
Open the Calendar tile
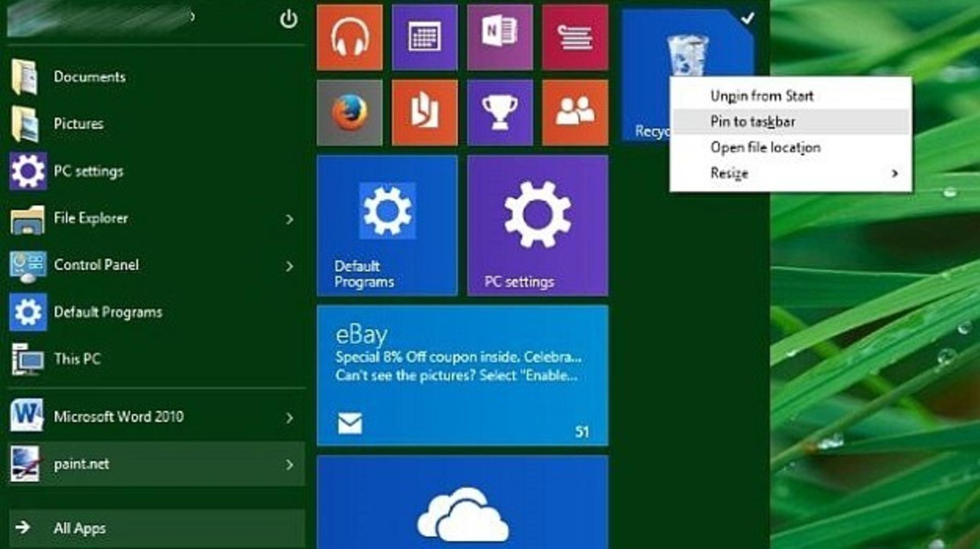[425, 37]
